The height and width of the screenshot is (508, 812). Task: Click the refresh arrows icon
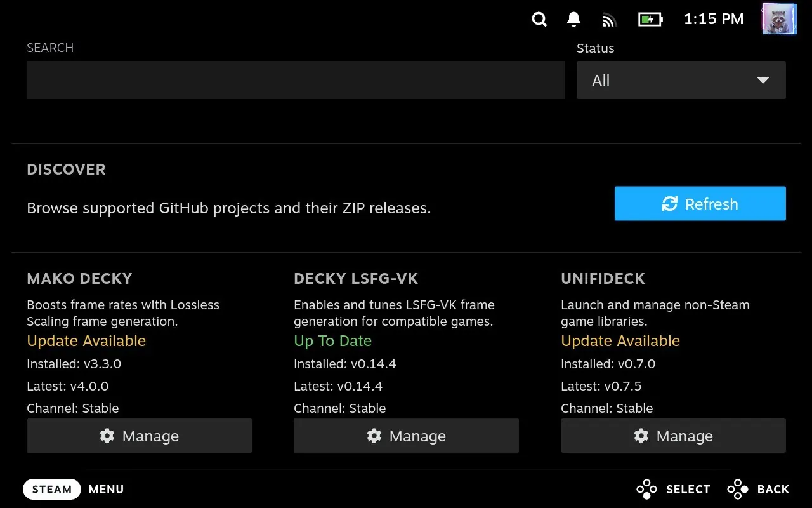pos(670,204)
